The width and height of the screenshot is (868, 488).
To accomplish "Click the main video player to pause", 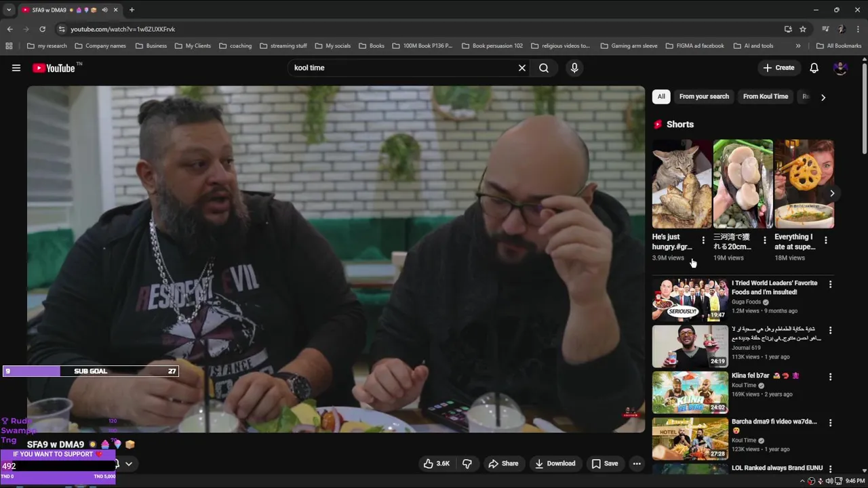I will click(336, 259).
